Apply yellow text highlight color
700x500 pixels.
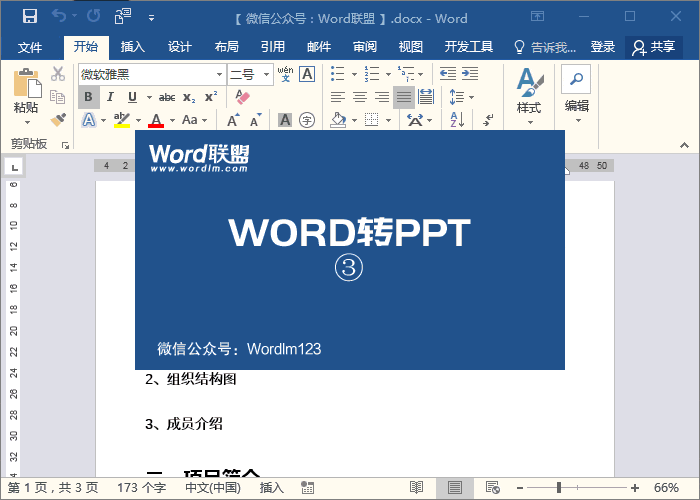pos(122,120)
